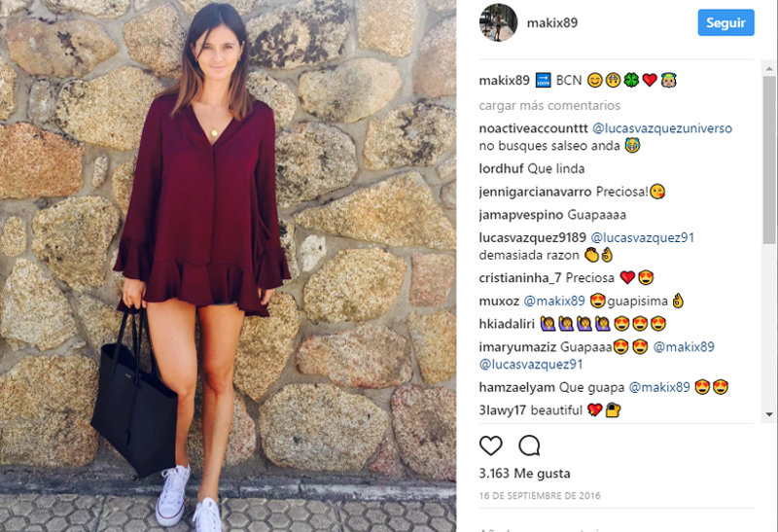Load more comments via 'cargar más comentarios'
The height and width of the screenshot is (532, 778).
[549, 105]
